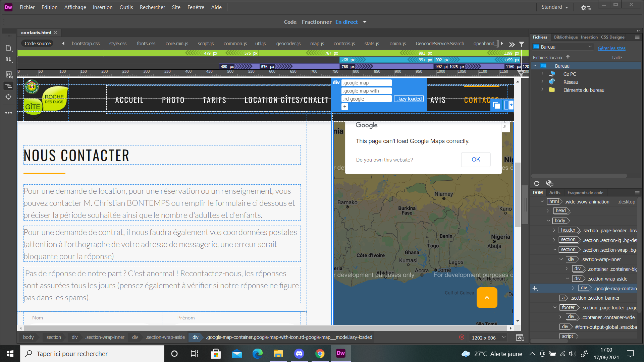The width and height of the screenshot is (644, 362).
Task: Open the Insertion menu
Action: [x=102, y=7]
